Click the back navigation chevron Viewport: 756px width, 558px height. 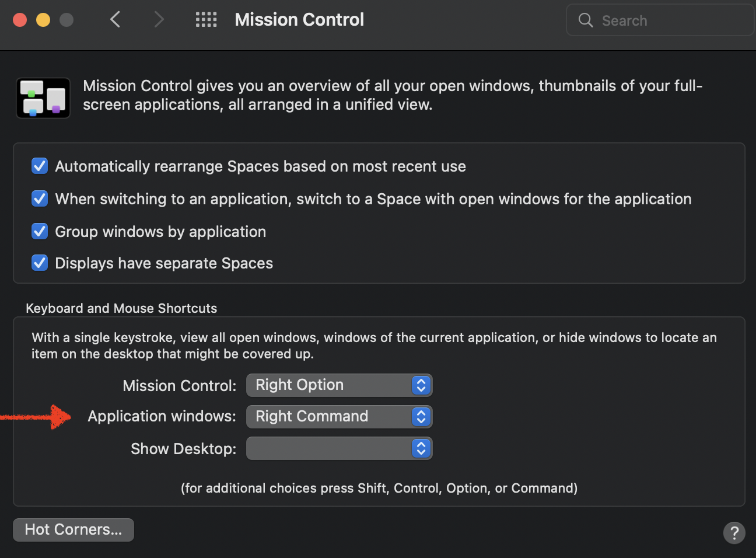click(116, 20)
